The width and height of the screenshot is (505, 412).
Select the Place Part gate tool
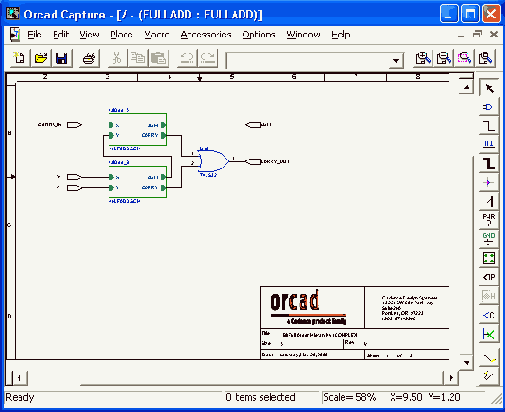489,107
